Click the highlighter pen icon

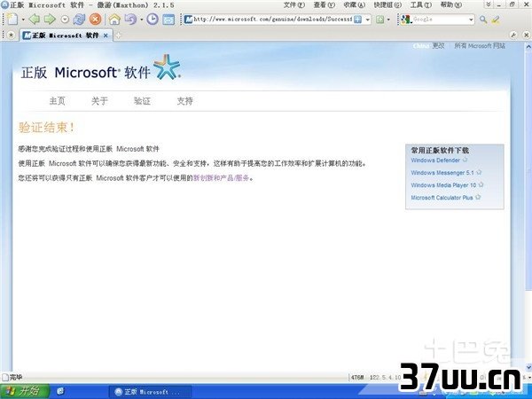496,20
